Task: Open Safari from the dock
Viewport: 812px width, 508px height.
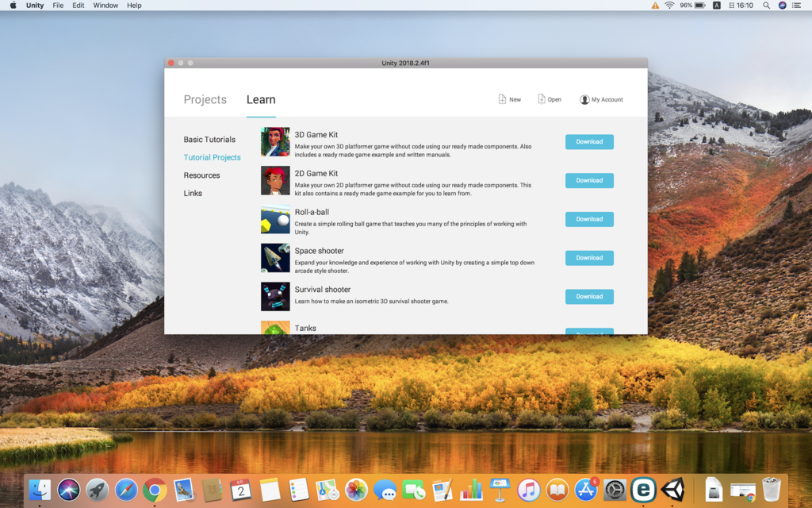Action: tap(126, 490)
